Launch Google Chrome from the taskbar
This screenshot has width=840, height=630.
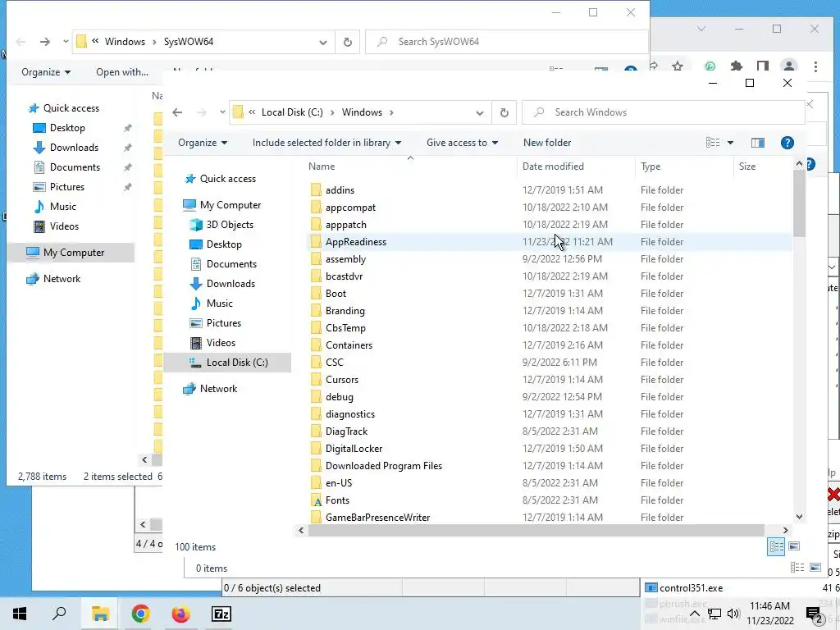pyautogui.click(x=140, y=614)
